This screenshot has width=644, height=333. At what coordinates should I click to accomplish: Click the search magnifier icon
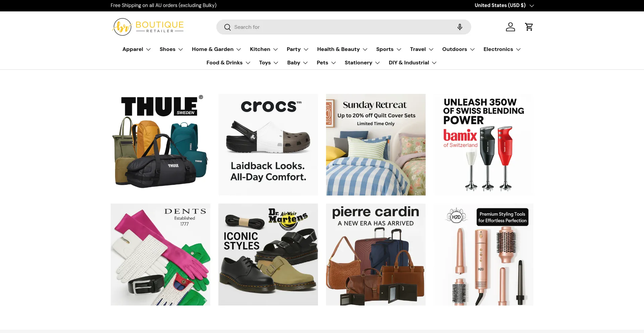227,27
